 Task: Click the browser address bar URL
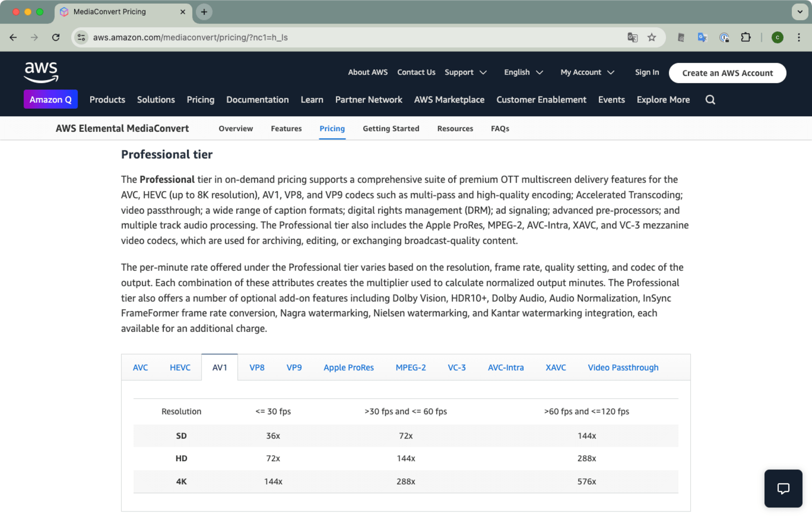point(190,37)
